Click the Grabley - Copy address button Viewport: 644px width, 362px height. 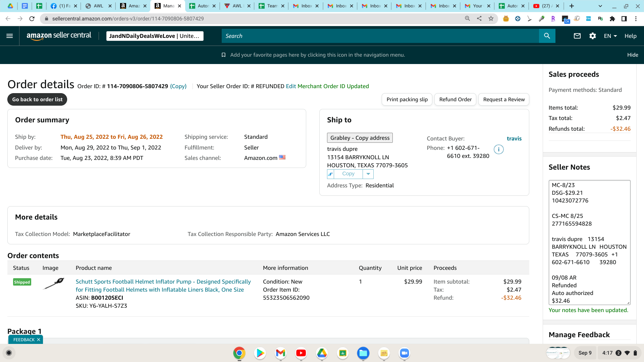pyautogui.click(x=360, y=138)
